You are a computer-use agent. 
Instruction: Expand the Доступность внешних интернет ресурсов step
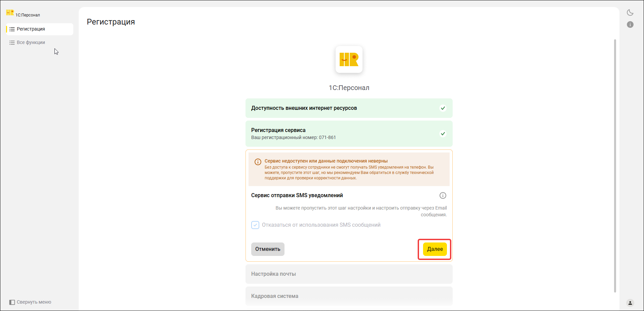[x=349, y=108]
